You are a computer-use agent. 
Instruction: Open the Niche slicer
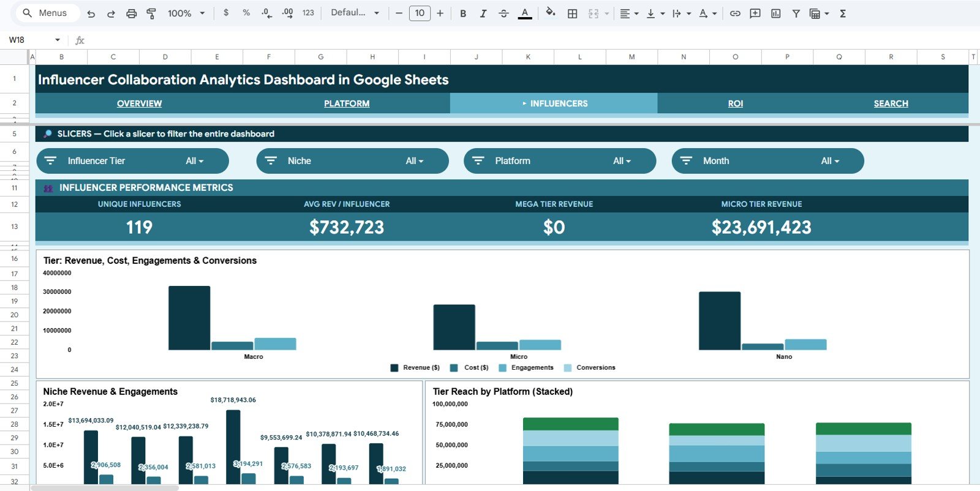click(x=352, y=161)
